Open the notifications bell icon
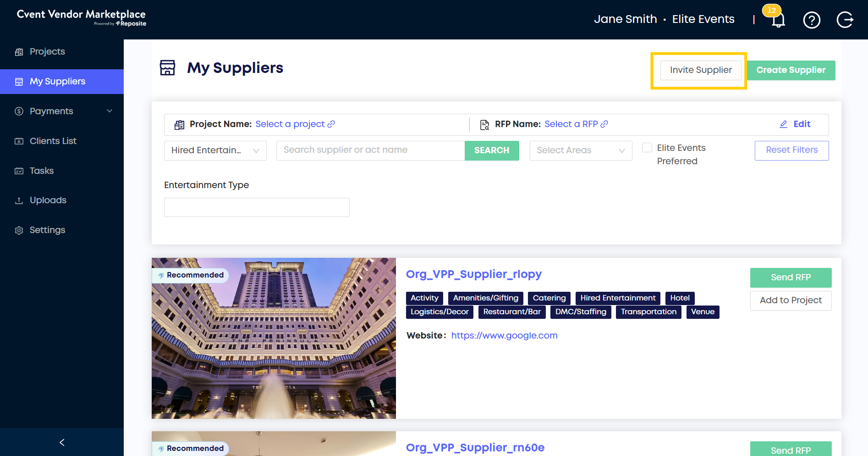The image size is (868, 456). pos(778,20)
